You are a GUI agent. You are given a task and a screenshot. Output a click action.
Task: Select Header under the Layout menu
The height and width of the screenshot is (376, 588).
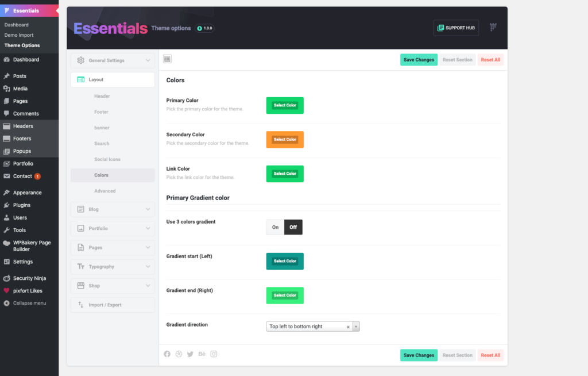point(102,95)
